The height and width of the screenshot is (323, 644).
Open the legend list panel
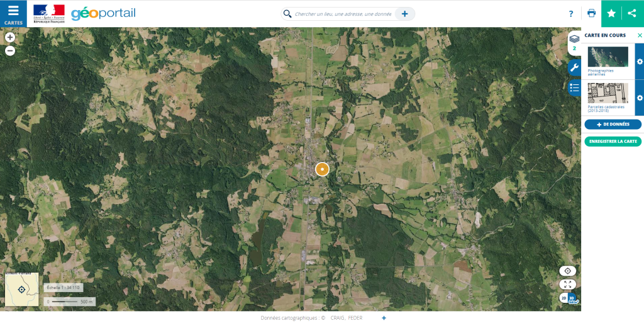tap(574, 88)
